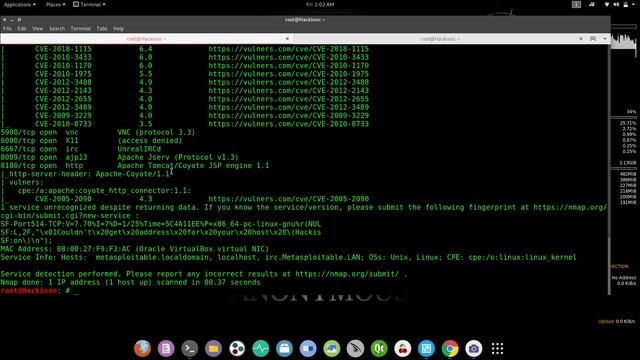Launch the Terminal dock icon

(x=189, y=349)
